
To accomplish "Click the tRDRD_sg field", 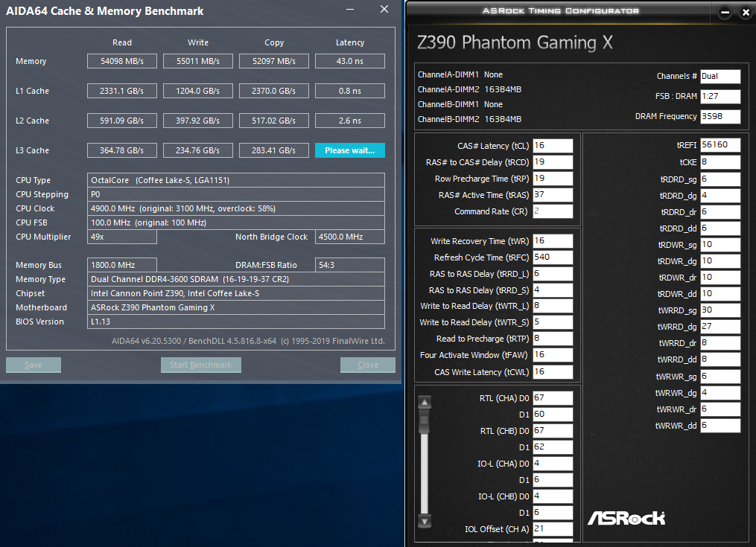I will [x=720, y=179].
